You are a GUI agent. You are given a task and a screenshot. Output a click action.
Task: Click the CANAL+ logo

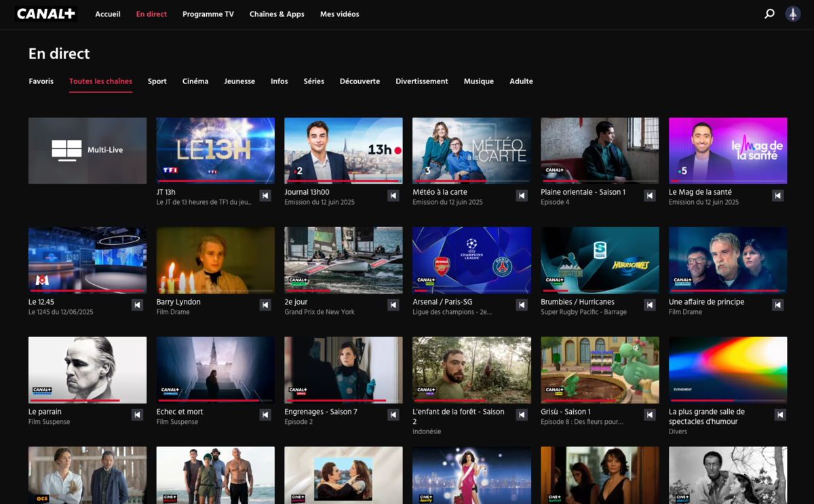[46, 14]
